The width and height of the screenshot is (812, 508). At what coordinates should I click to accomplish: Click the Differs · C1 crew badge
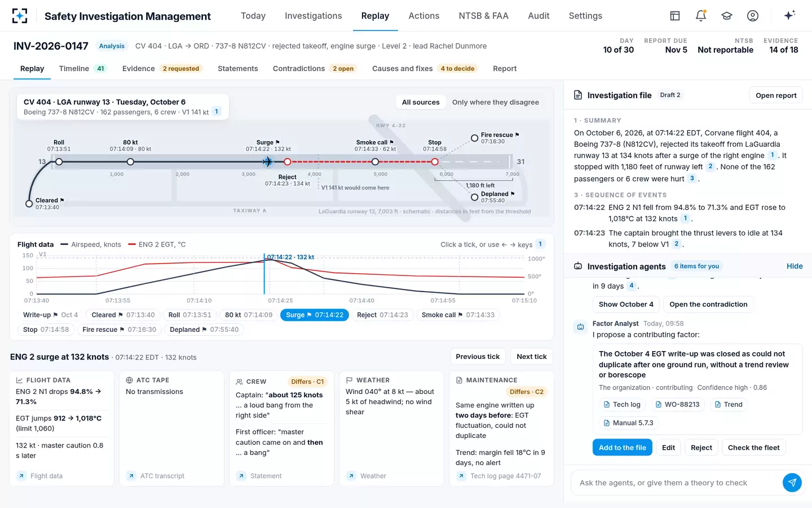point(307,382)
